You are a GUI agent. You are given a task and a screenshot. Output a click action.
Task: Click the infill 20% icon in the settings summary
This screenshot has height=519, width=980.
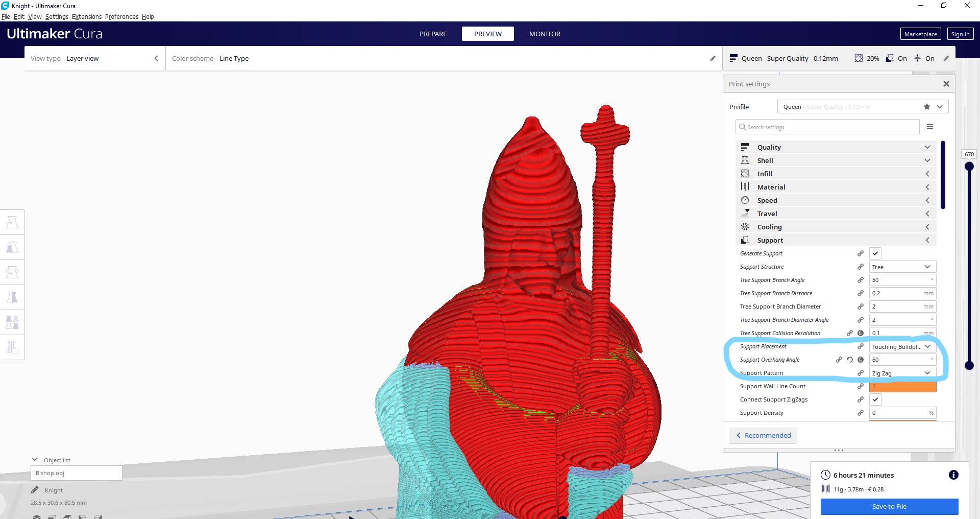[859, 58]
